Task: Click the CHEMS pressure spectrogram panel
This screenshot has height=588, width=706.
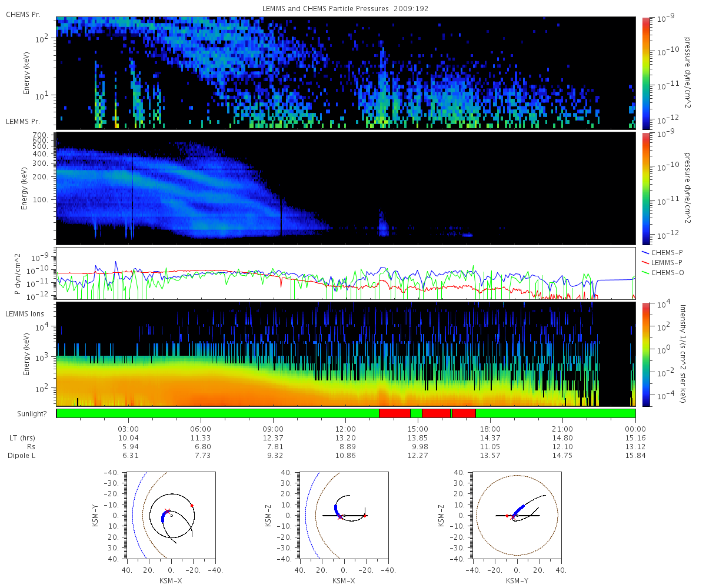Action: click(x=346, y=73)
